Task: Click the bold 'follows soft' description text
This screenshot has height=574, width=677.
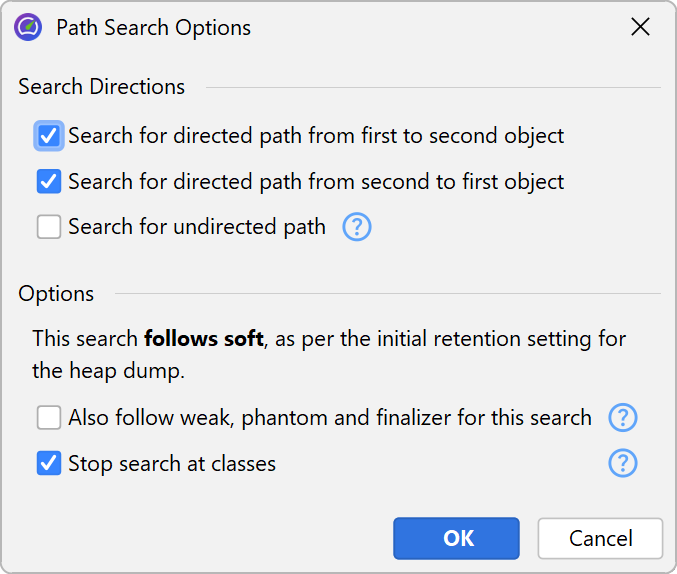Action: (x=203, y=339)
